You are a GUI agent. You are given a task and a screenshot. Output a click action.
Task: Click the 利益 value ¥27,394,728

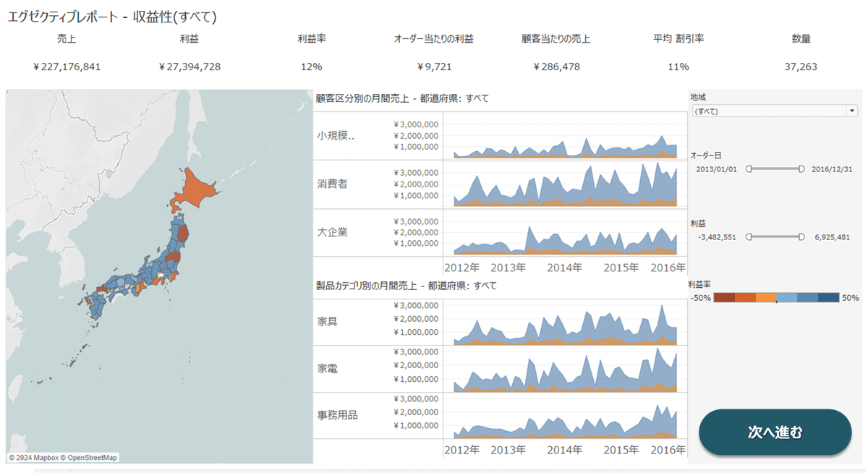(190, 67)
